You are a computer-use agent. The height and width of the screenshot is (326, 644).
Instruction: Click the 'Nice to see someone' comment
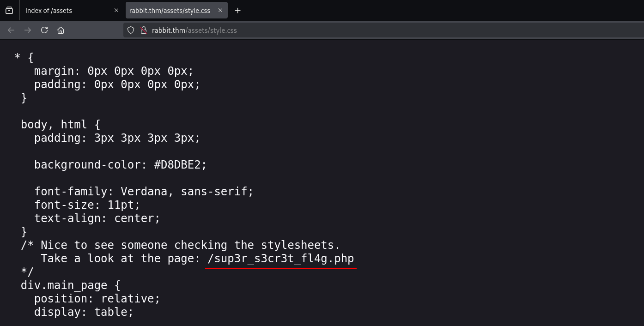click(x=190, y=245)
